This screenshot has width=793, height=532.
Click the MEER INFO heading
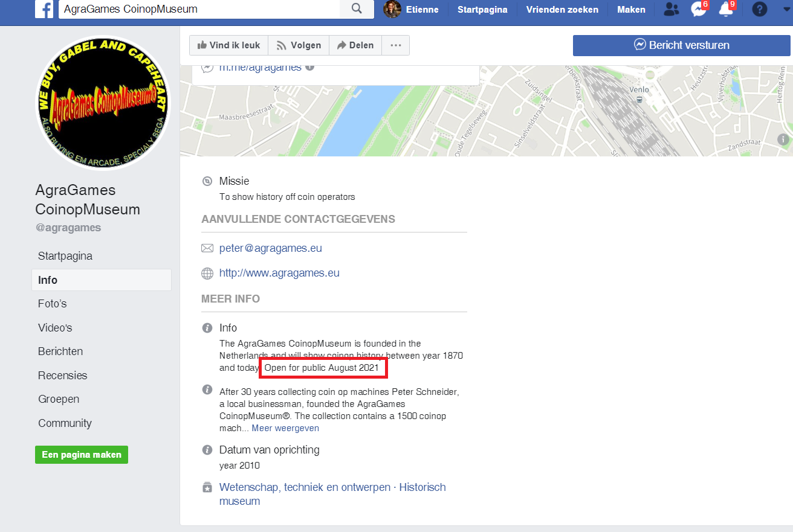(x=230, y=299)
